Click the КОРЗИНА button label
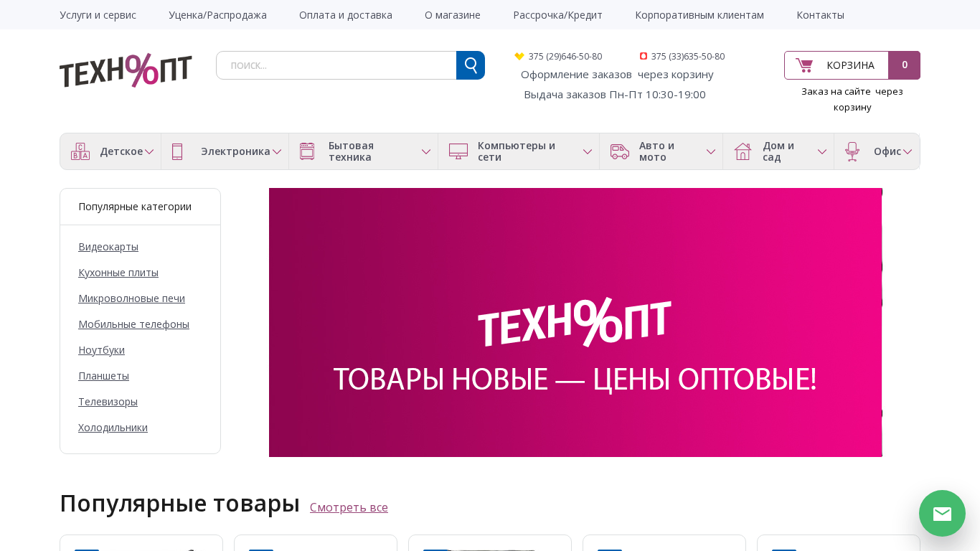980x551 pixels. pos(850,65)
